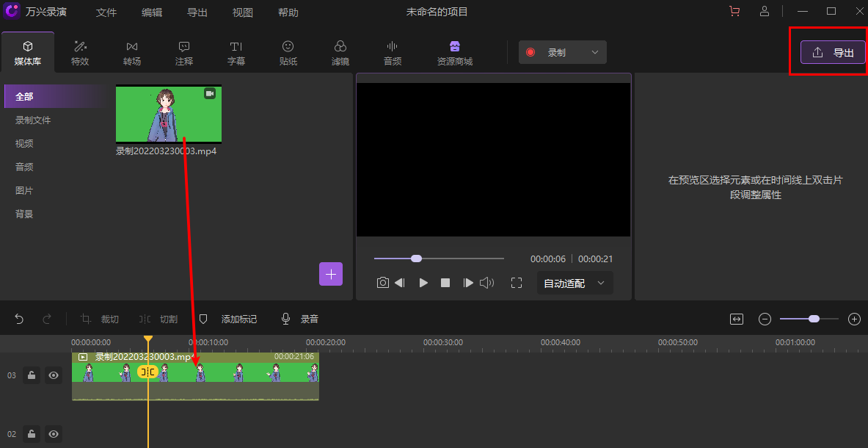Click the 导出 export button
The image size is (868, 448).
pyautogui.click(x=833, y=52)
